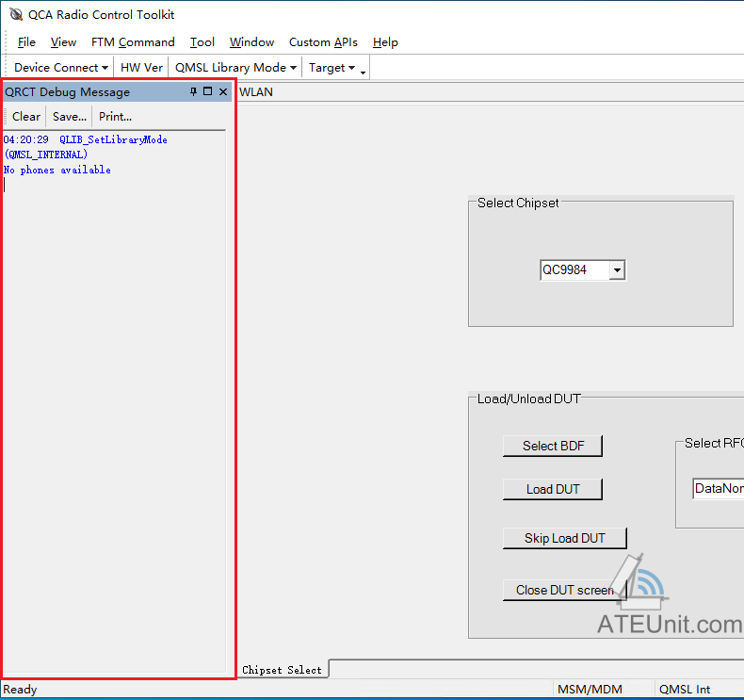Click the Ready status bar text

20,689
